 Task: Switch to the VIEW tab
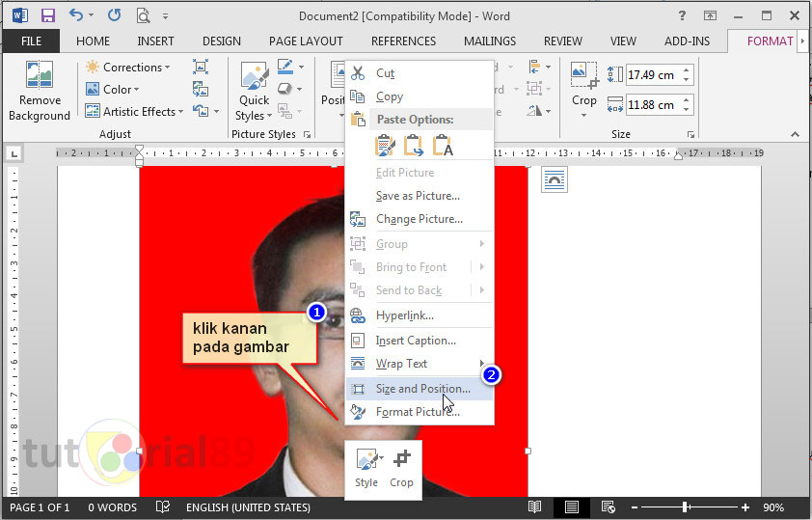622,41
